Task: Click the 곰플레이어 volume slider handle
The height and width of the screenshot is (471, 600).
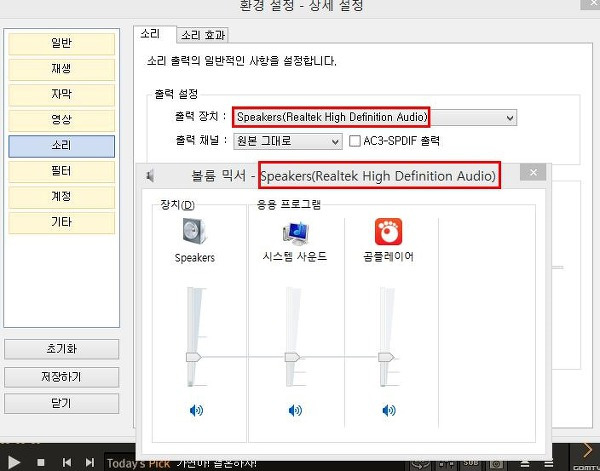Action: pos(386,357)
